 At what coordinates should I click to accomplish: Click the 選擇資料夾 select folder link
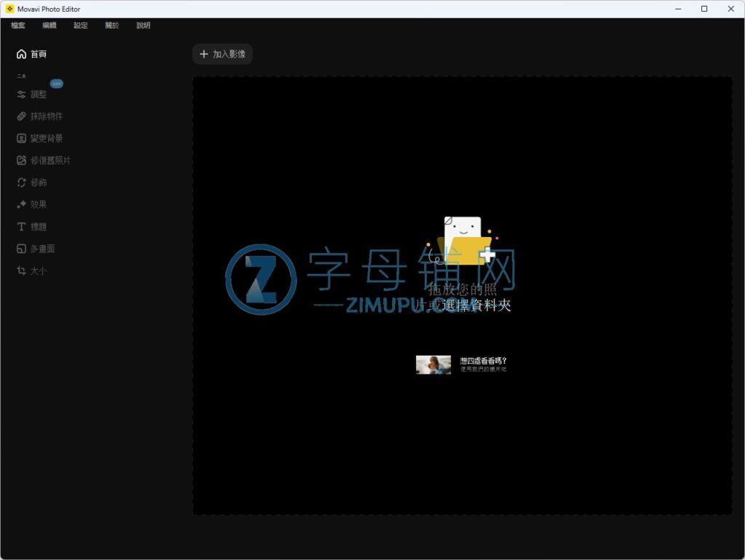click(x=477, y=305)
